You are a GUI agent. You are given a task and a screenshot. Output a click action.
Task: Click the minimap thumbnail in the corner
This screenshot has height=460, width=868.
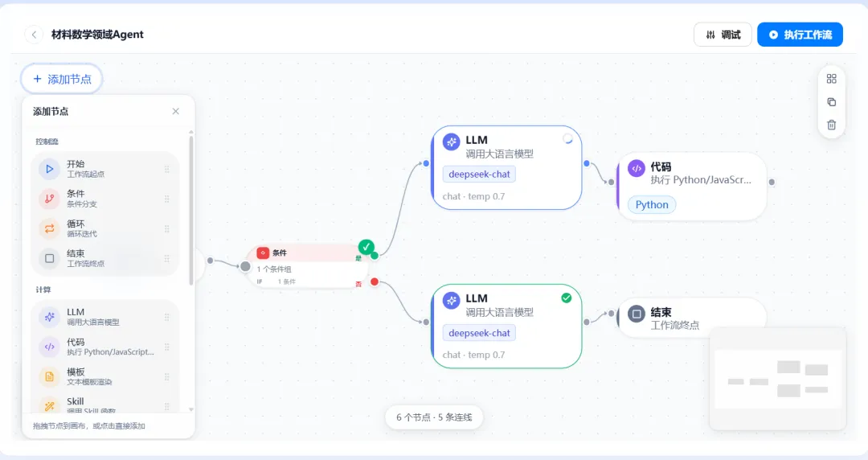778,378
